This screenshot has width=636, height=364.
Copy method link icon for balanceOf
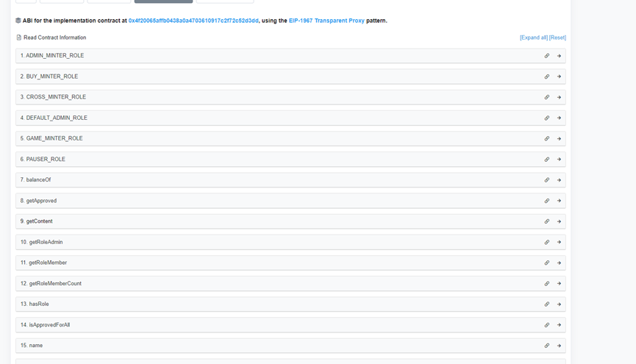pyautogui.click(x=546, y=180)
